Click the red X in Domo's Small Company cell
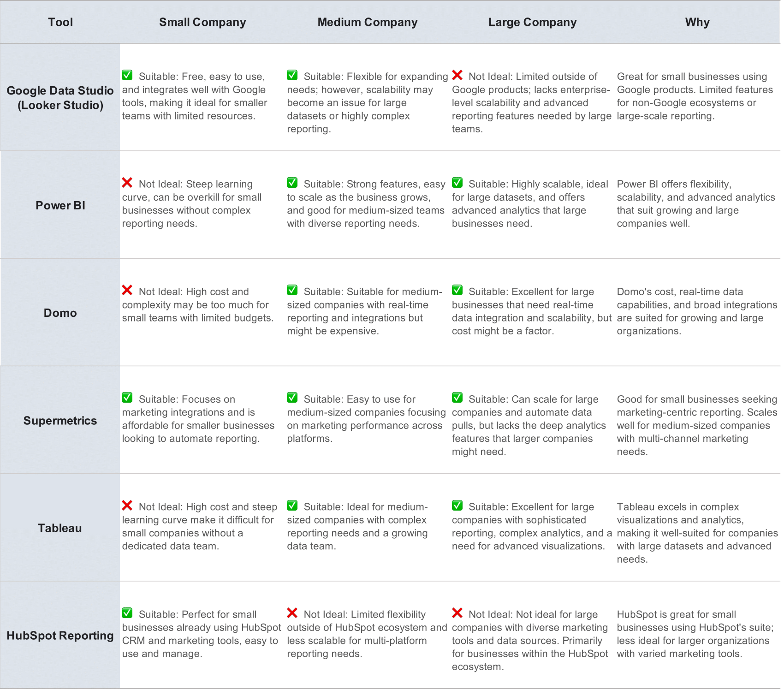Screen dimensions: 784x690 (x=127, y=290)
